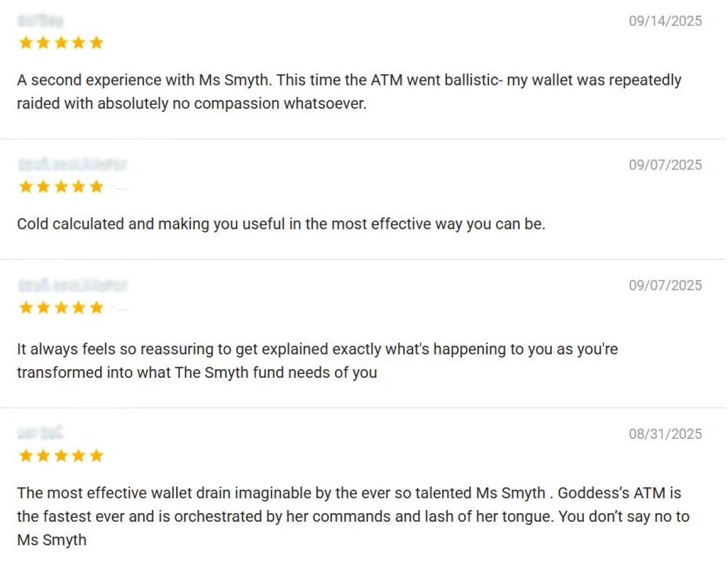This screenshot has width=728, height=564.
Task: Open the blurred reviewer name above 'Cold calculated' review
Action: [72, 164]
